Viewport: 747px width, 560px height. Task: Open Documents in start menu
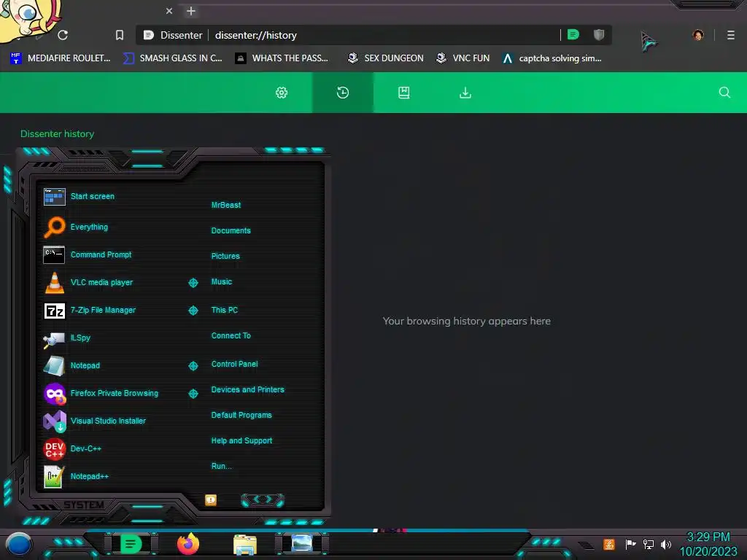pos(231,230)
